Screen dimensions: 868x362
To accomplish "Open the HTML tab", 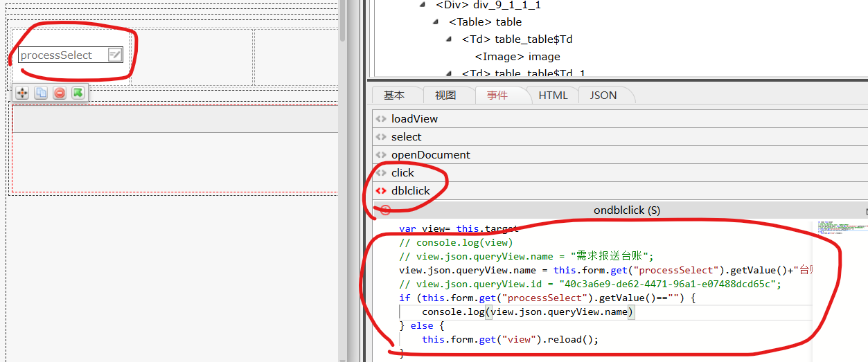I will pos(553,96).
